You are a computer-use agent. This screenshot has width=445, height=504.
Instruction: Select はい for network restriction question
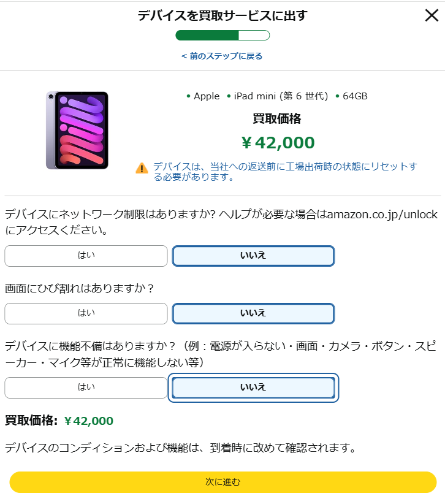(86, 256)
